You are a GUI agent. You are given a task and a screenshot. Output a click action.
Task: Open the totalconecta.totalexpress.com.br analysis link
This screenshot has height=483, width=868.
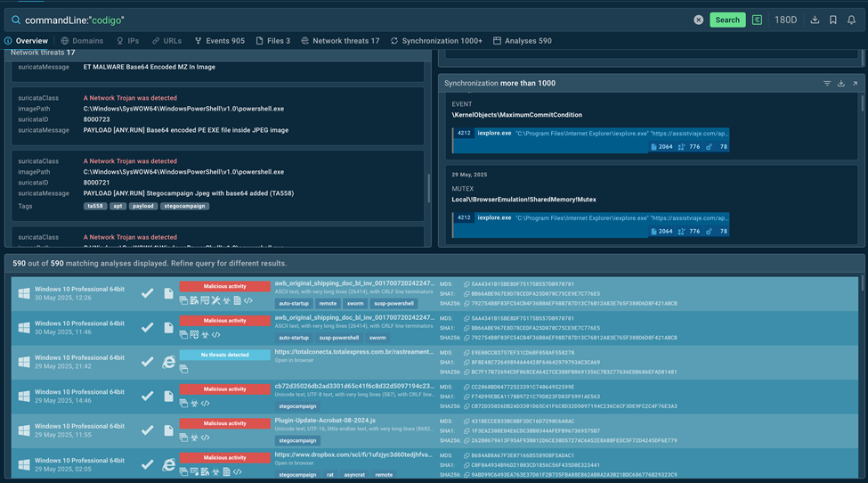[353, 352]
